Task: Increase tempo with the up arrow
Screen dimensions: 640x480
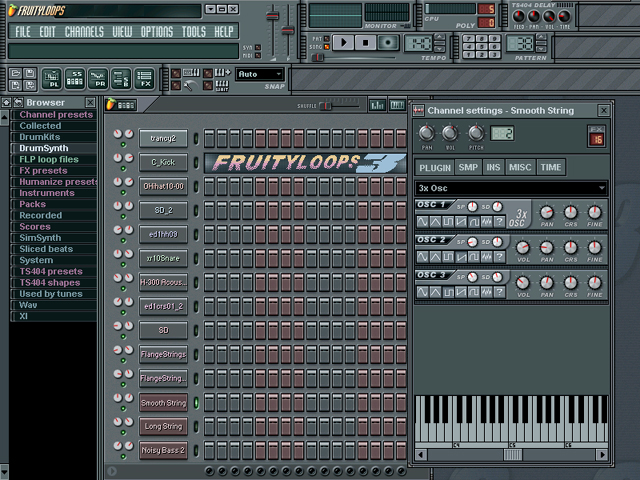Action: click(x=440, y=37)
